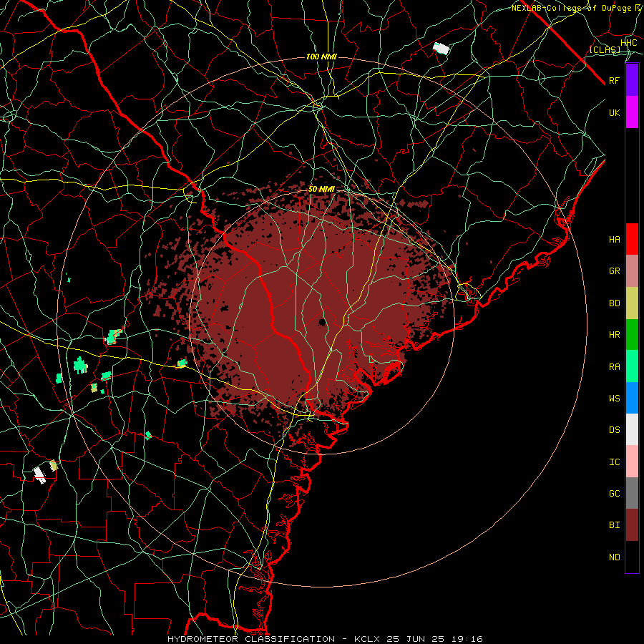Viewport: 644px width, 644px height.
Task: Click the blue WS wet snow swatch
Action: [632, 398]
